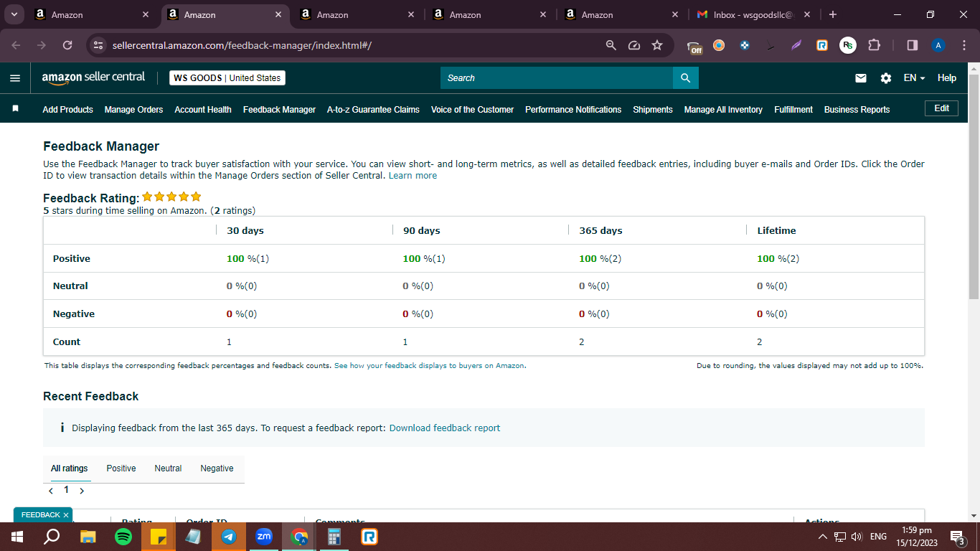Open Zoom from the taskbar
This screenshot has width=980, height=551.
(x=264, y=537)
